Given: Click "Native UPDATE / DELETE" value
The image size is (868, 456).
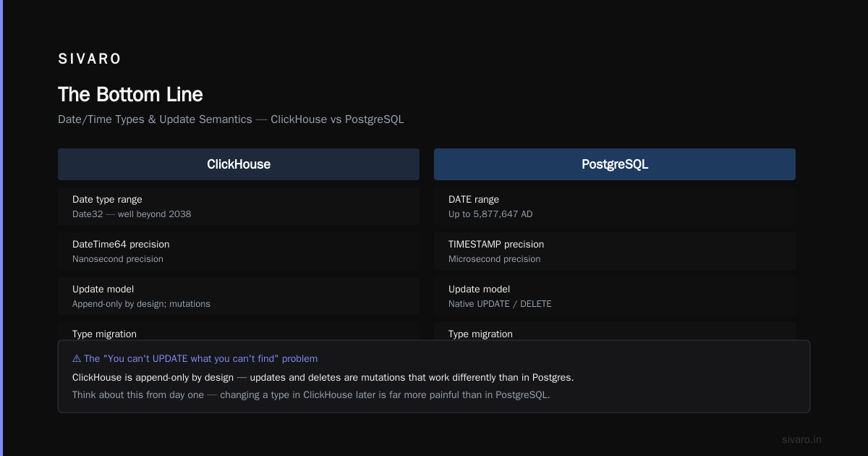Looking at the screenshot, I should click(x=500, y=304).
